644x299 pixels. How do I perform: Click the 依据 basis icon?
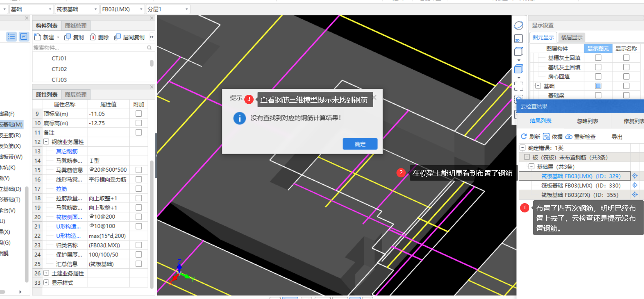546,136
